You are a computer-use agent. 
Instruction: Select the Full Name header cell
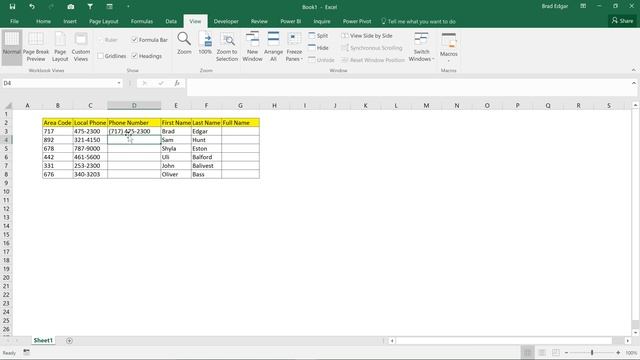[240, 122]
